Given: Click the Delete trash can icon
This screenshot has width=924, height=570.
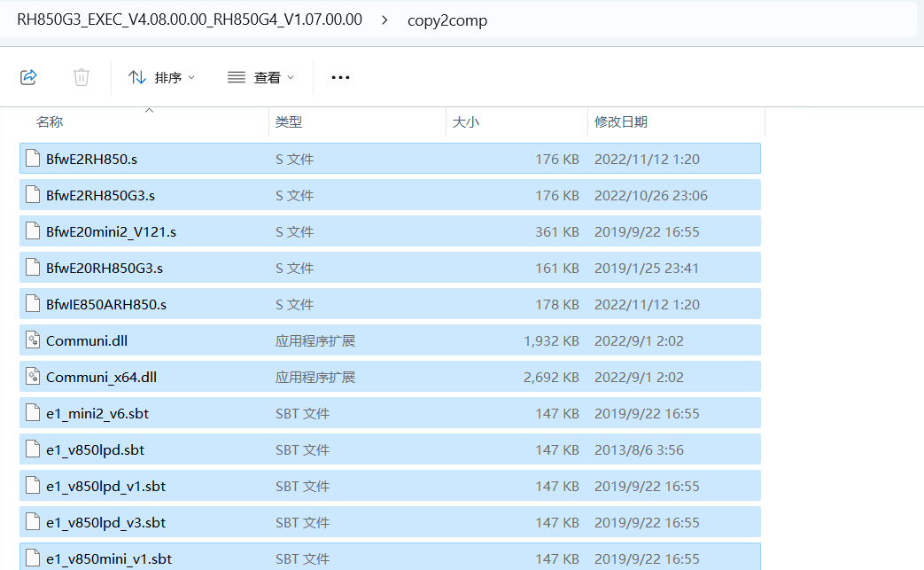Looking at the screenshot, I should 82,77.
